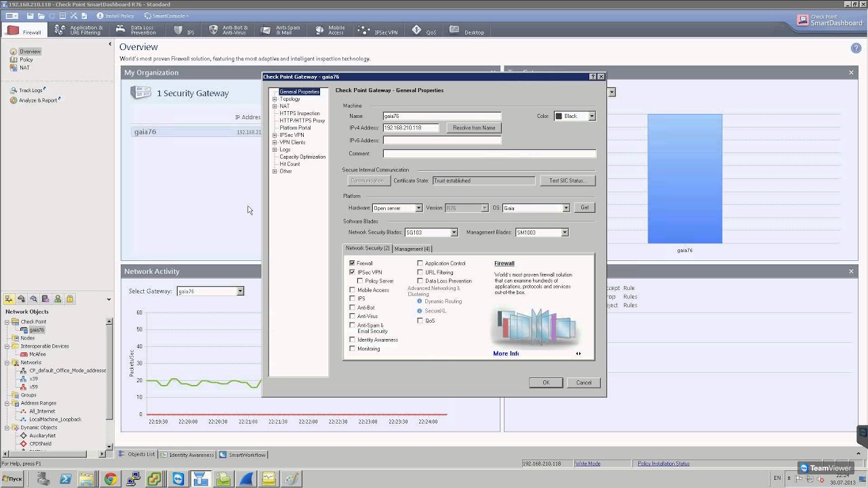
Task: Open the Hardware dropdown
Action: click(x=418, y=208)
